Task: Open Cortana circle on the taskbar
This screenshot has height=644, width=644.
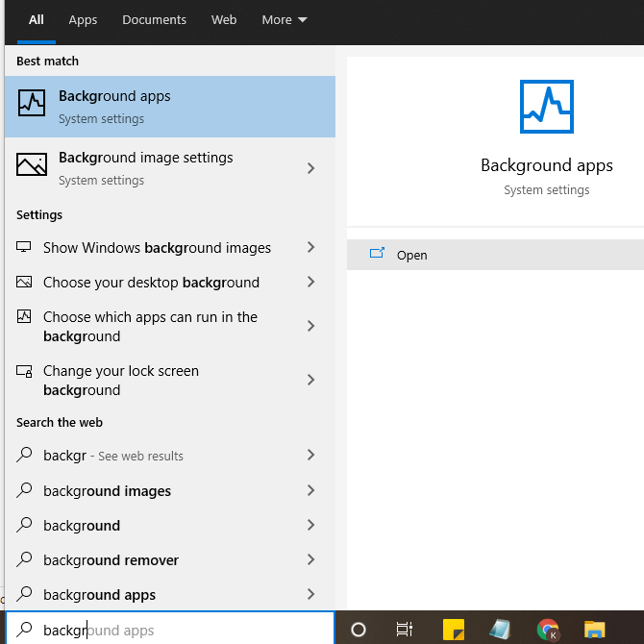Action: [x=359, y=630]
